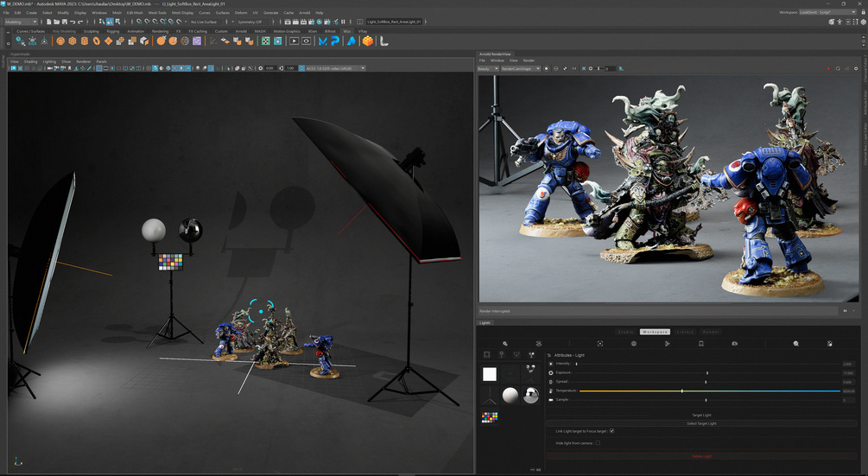Select the white square light thumbnail
The width and height of the screenshot is (868, 476).
(x=490, y=374)
